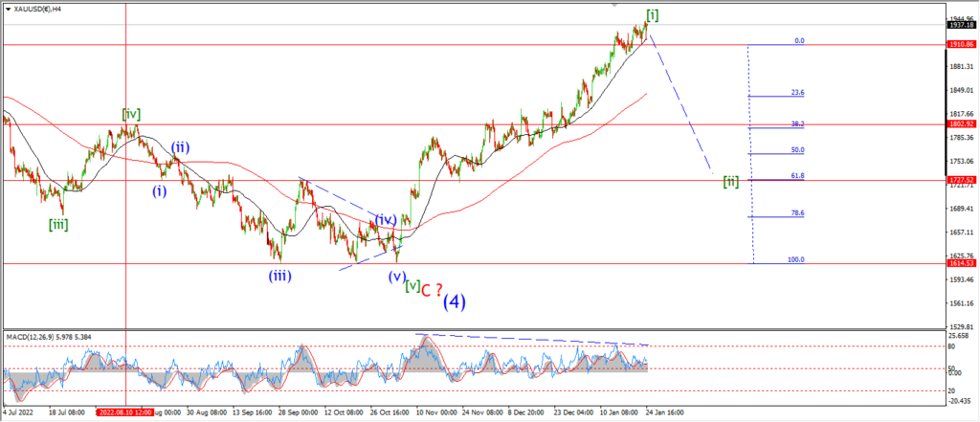This screenshot has width=980, height=422.
Task: Select the 23.6 Fibonacci retracement label
Action: coord(797,93)
